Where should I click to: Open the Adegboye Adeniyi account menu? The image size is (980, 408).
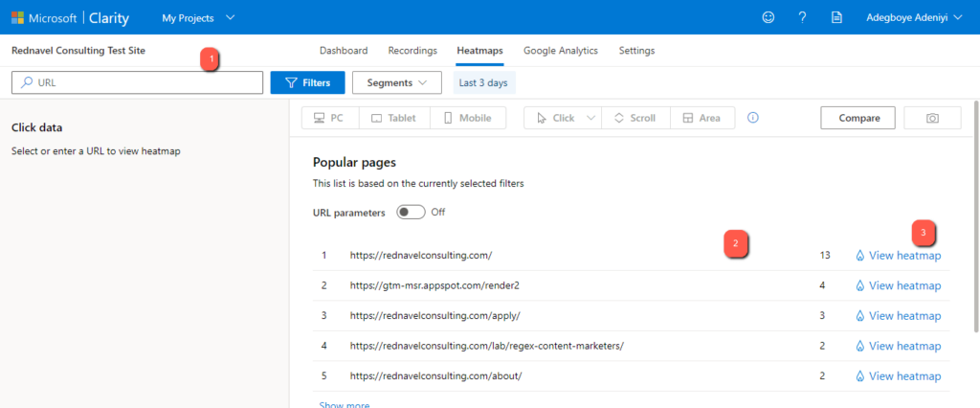pos(916,18)
